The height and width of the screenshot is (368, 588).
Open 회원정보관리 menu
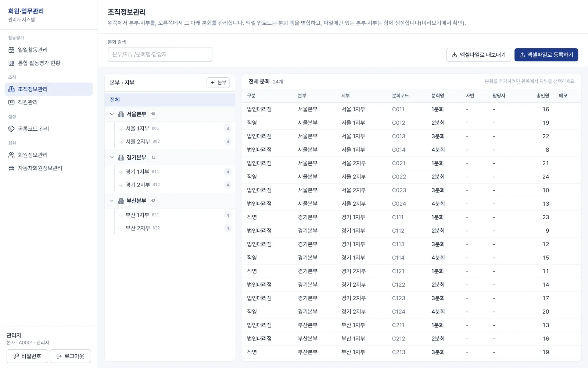pyautogui.click(x=49, y=155)
